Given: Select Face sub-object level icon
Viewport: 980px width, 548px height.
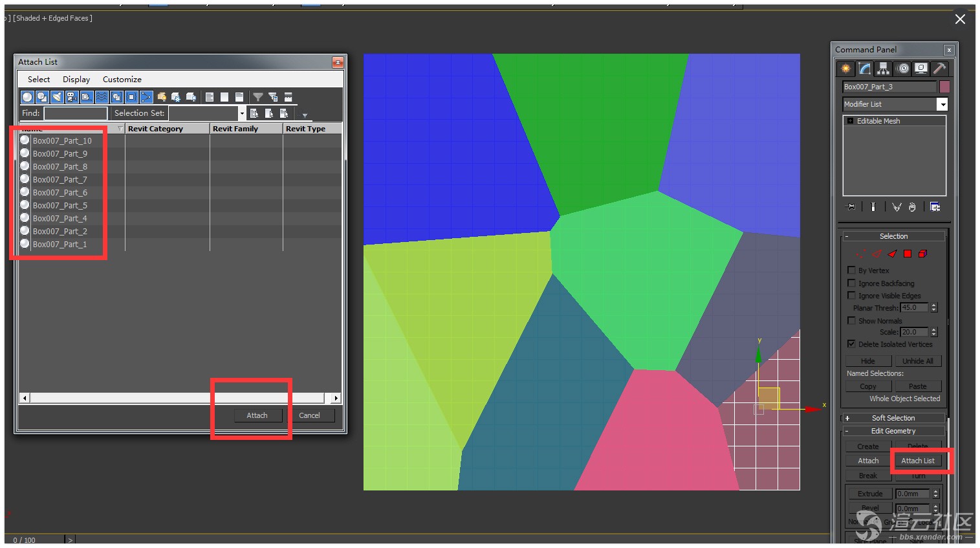Looking at the screenshot, I should tap(892, 254).
